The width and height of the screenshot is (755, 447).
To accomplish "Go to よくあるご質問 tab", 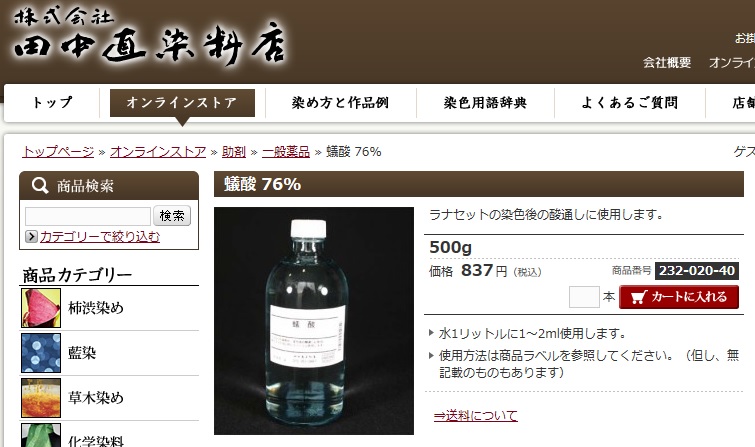I will point(629,103).
